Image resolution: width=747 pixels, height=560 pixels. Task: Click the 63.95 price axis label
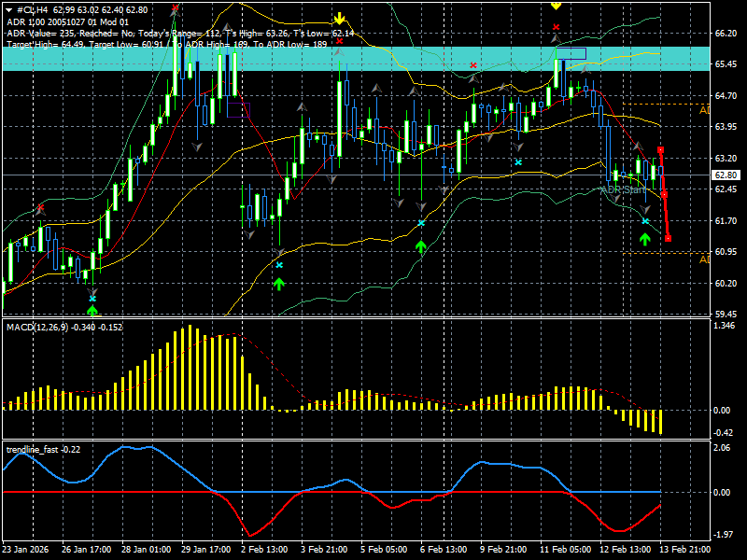(x=726, y=127)
